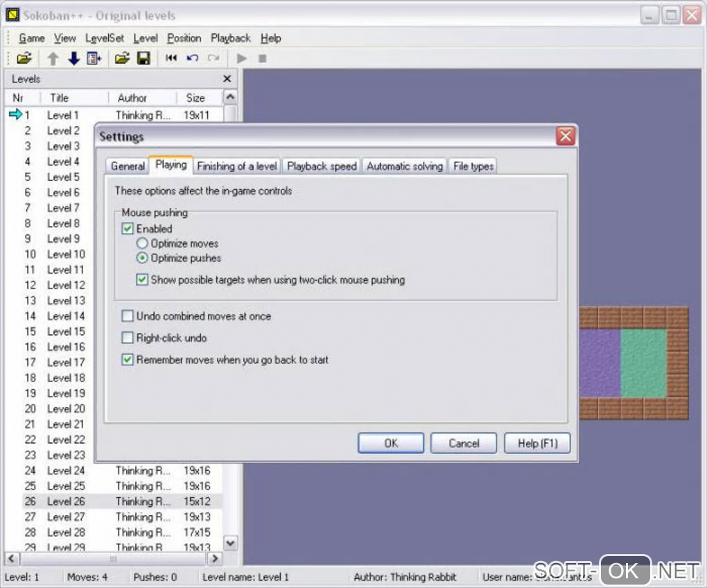The height and width of the screenshot is (588, 707).
Task: Select Level 18 in the levels list
Action: click(x=66, y=378)
